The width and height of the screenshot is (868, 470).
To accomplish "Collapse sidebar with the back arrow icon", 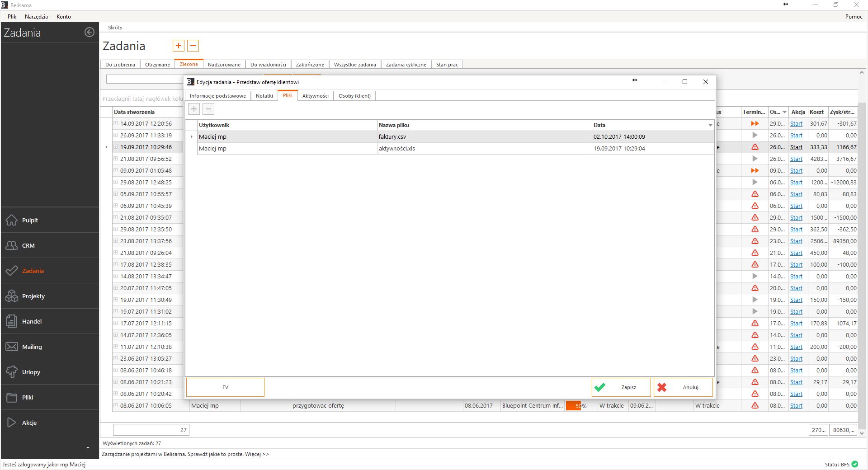I will pos(90,32).
